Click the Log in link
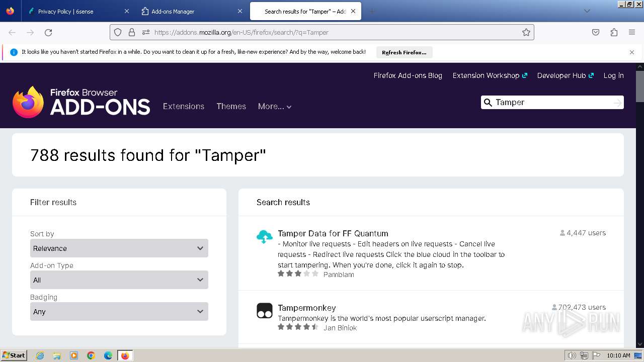The image size is (644, 362). click(614, 75)
